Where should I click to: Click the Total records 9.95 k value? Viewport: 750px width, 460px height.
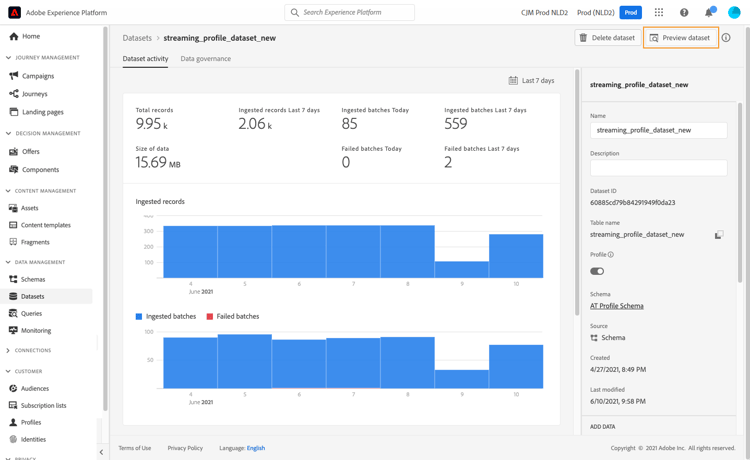tap(152, 124)
